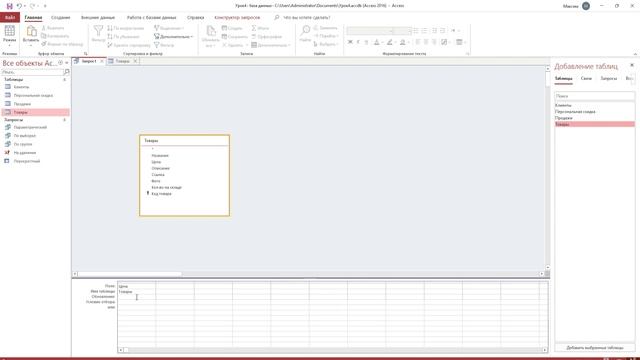Click the navigation pane search box
The image size is (640, 360).
pyautogui.click(x=33, y=72)
